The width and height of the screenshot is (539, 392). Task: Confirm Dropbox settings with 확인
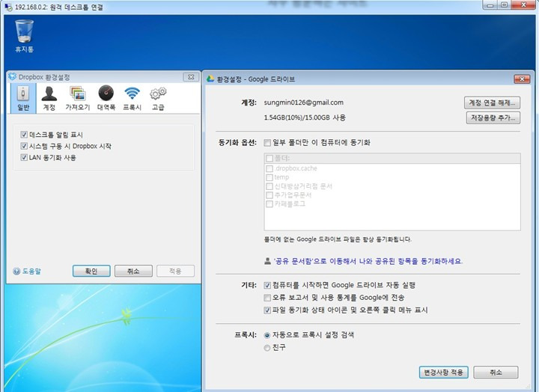[x=91, y=271]
